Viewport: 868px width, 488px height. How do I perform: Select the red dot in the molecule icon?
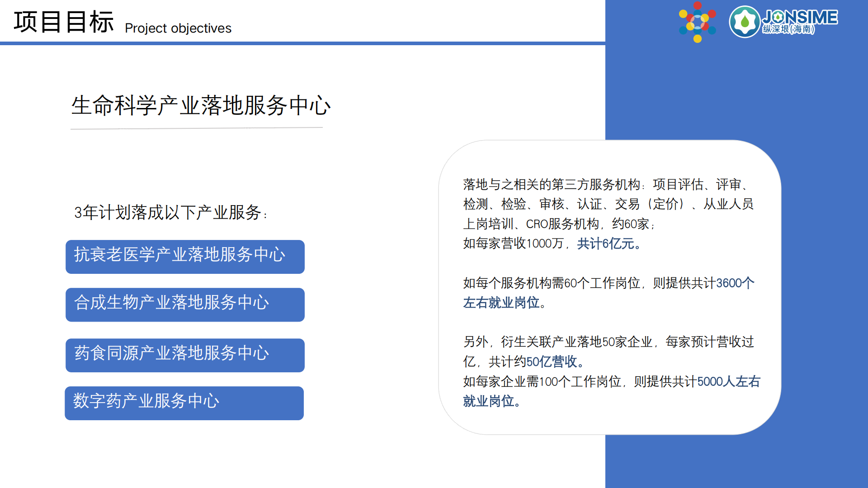click(697, 6)
